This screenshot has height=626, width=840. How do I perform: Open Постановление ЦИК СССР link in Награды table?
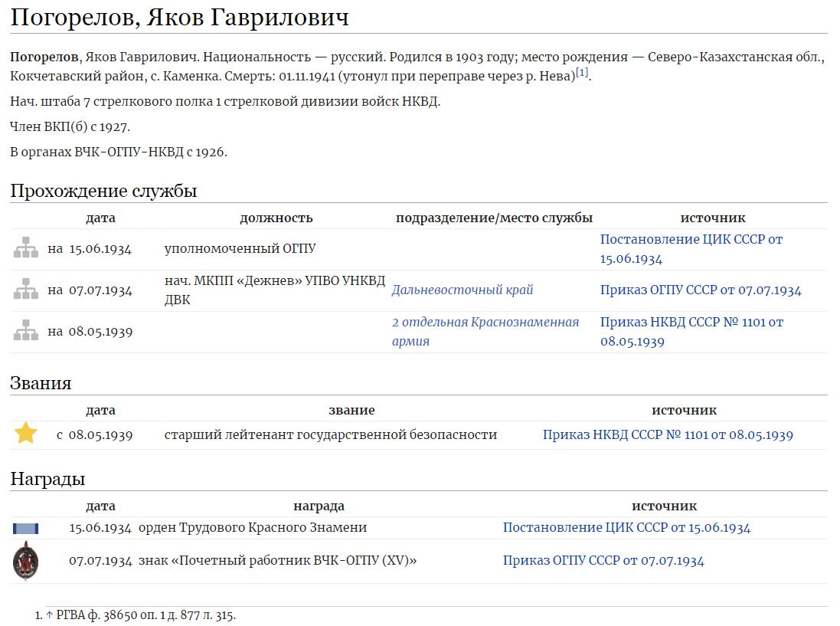pos(626,528)
